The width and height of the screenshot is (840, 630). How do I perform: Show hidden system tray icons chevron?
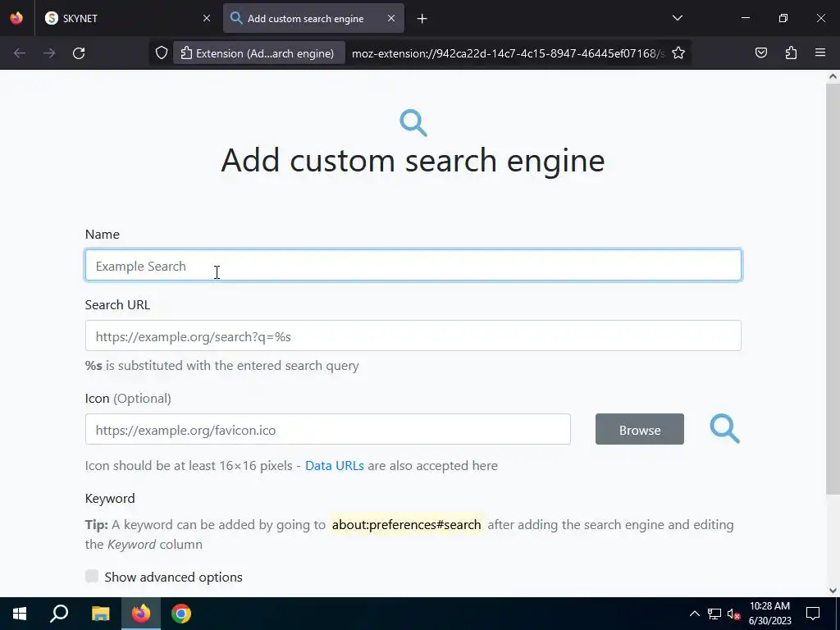pos(694,614)
